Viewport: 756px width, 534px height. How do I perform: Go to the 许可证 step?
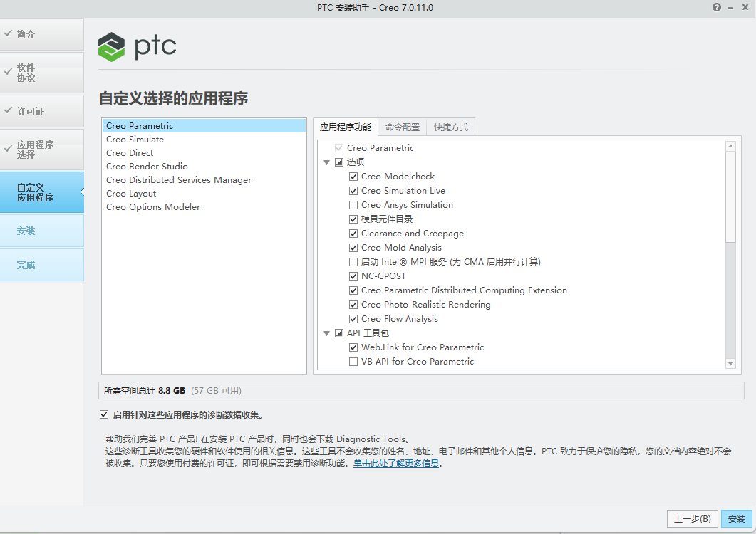(42, 111)
